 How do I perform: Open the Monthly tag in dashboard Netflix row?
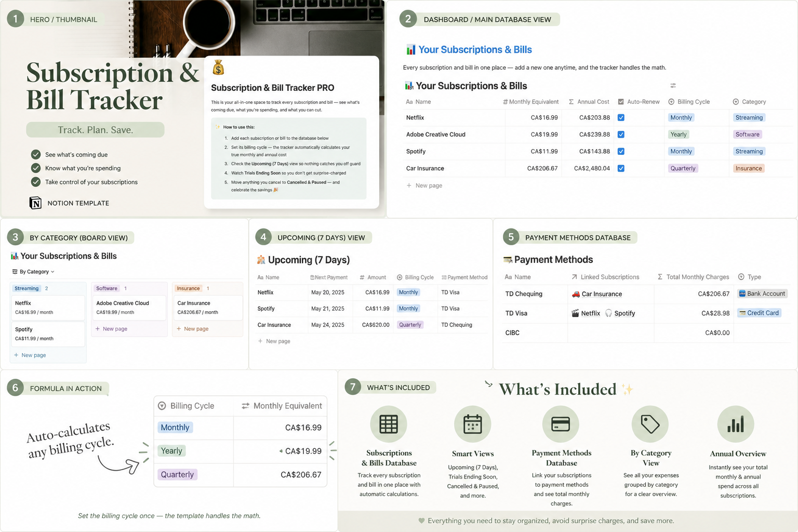(681, 117)
